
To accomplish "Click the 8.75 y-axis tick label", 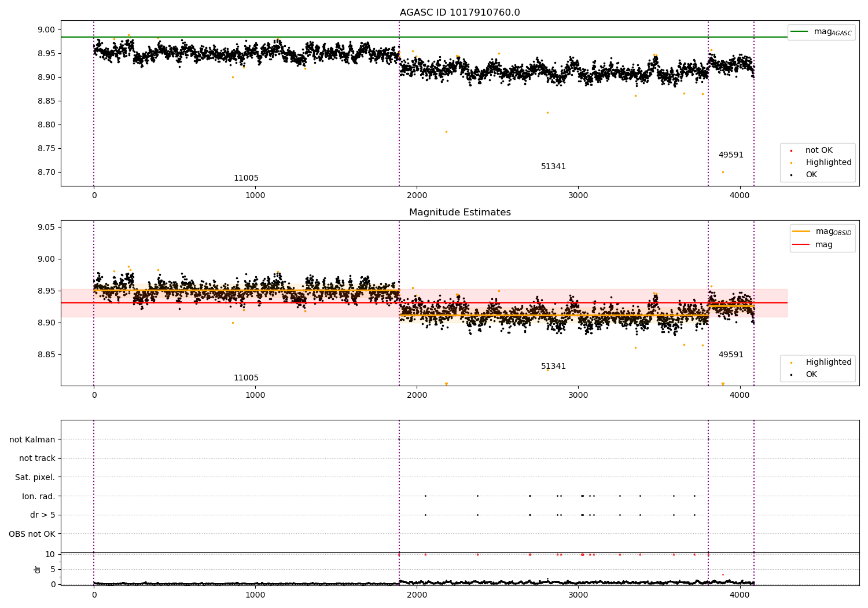I will 46,148.
